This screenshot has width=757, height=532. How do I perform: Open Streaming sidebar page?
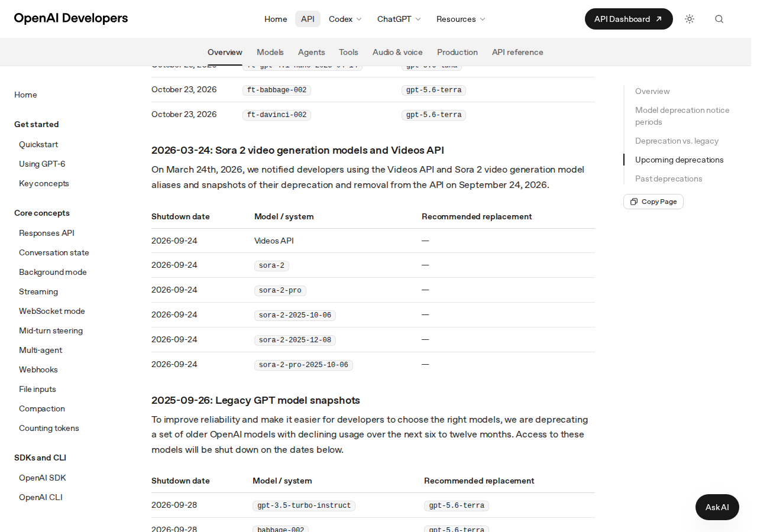[x=38, y=291]
